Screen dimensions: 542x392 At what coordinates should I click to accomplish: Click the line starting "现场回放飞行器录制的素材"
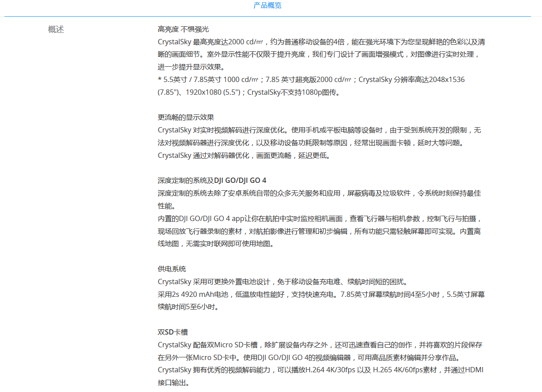[x=319, y=231]
